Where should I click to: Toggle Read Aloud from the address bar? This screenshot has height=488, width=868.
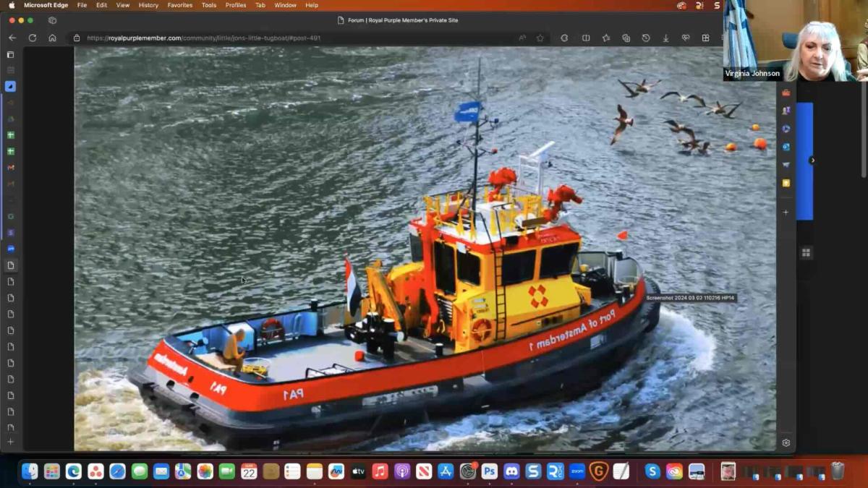522,38
